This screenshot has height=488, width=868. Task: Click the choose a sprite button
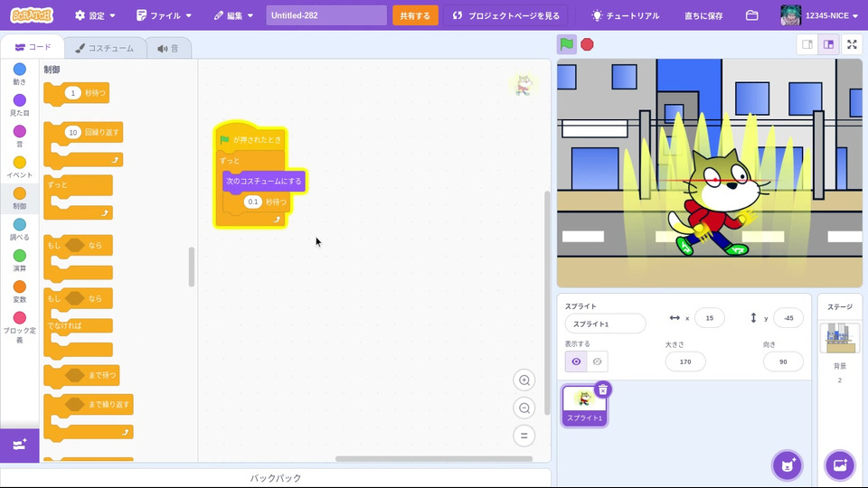pos(787,465)
